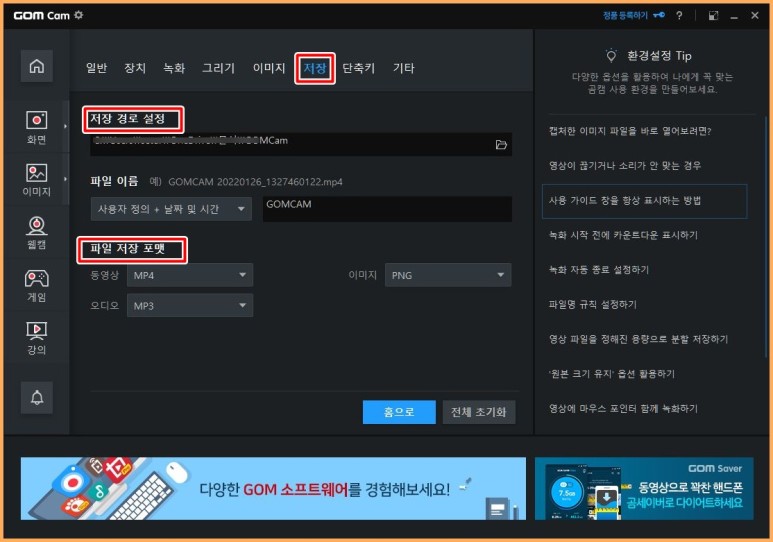
Task: Open tip '원본 크기 유지' 옵션 활용하기
Action: (612, 374)
